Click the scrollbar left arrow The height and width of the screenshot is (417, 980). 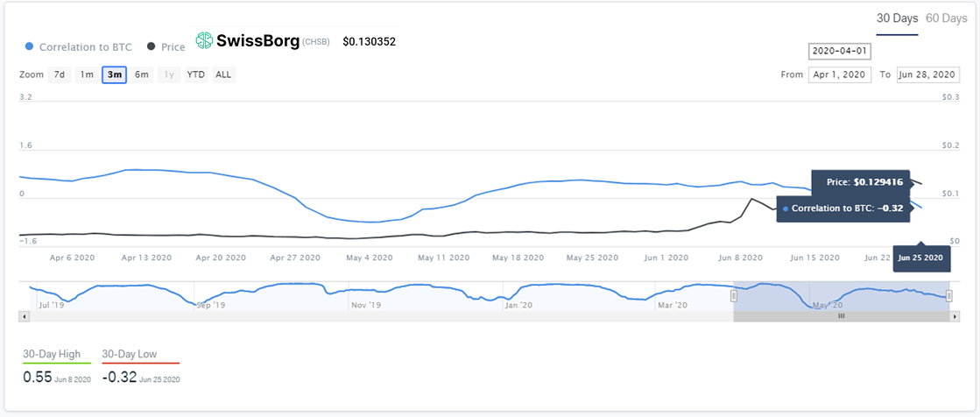[25, 316]
